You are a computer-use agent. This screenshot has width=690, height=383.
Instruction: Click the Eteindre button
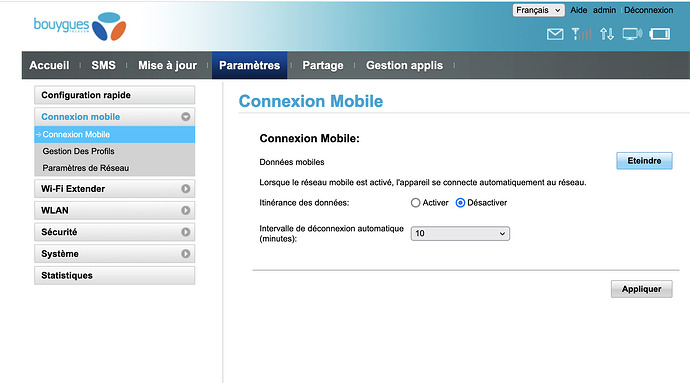(644, 161)
